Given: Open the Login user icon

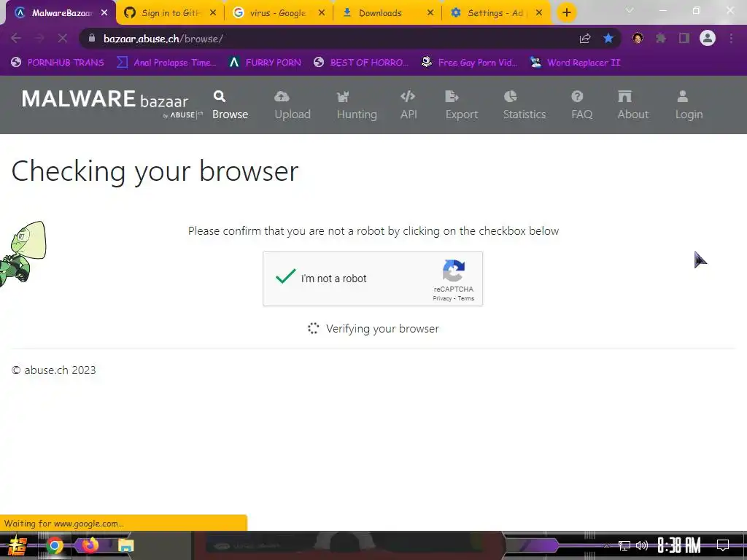Looking at the screenshot, I should click(682, 97).
